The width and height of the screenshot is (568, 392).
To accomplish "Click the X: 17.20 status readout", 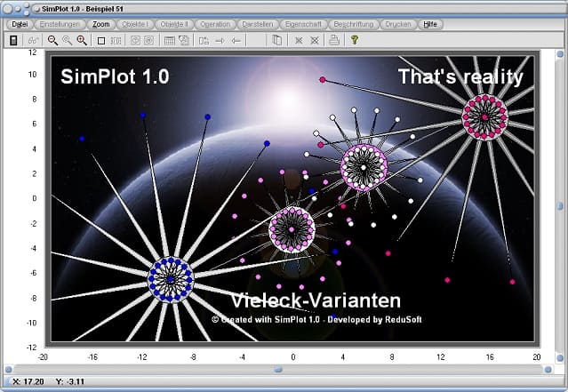I will [x=28, y=381].
